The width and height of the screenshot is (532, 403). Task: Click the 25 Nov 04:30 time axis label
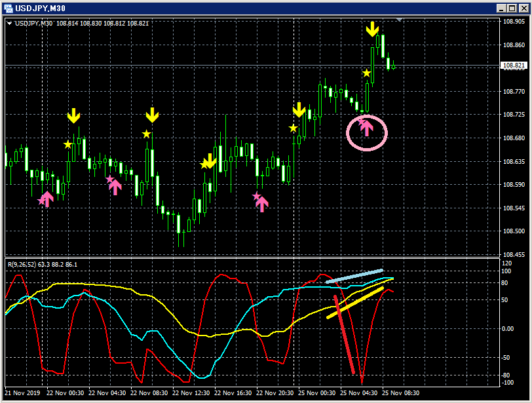click(358, 393)
